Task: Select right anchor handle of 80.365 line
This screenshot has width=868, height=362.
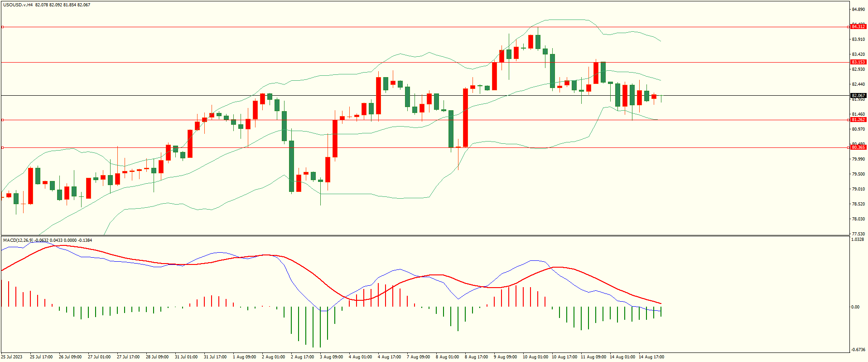Action: click(849, 148)
